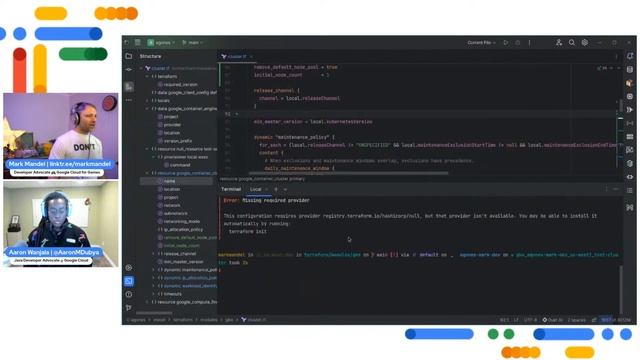Screen dimensions: 640x360
Task: Open the Services tool window icon
Action: click(x=129, y=268)
